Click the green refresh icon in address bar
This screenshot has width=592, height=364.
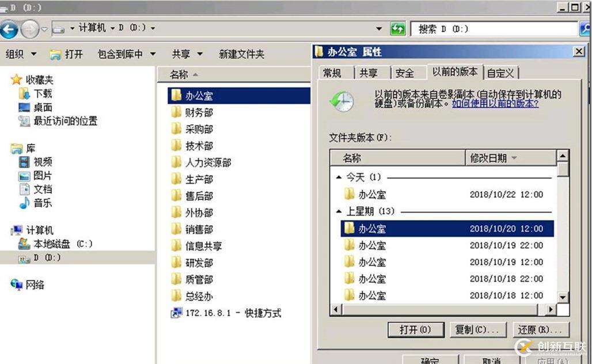[397, 29]
